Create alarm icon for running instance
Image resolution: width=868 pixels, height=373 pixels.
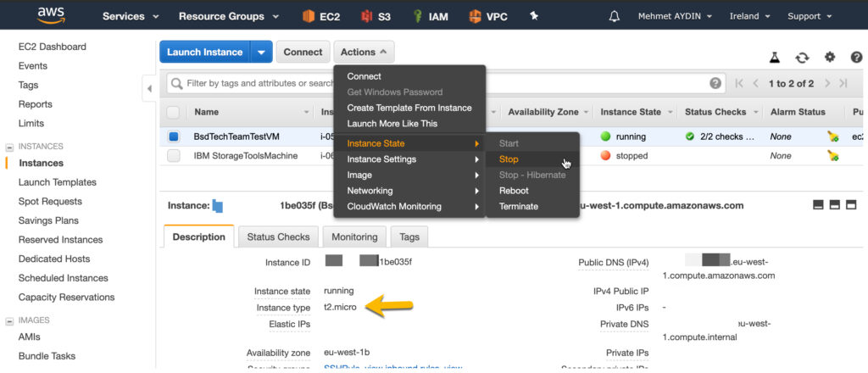coord(833,136)
